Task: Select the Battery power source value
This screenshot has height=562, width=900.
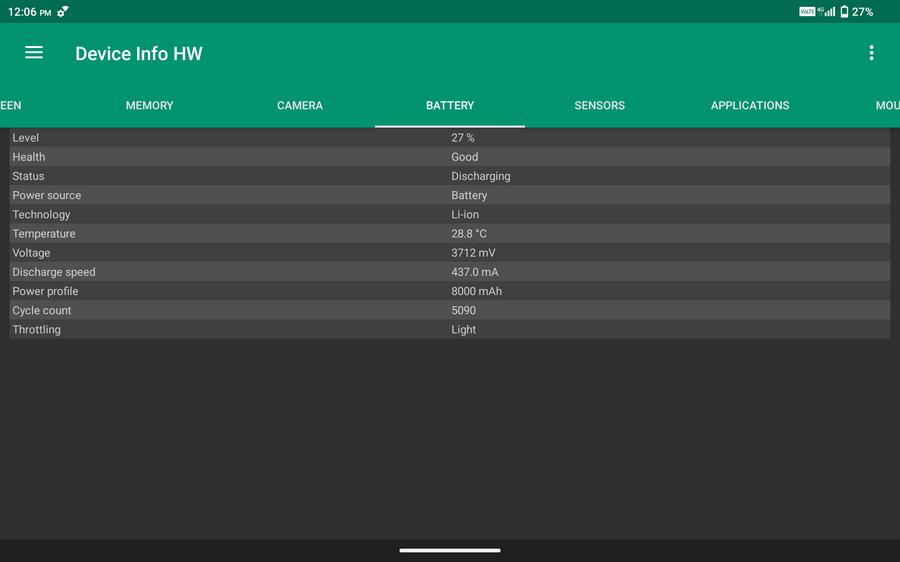Action: 469,195
